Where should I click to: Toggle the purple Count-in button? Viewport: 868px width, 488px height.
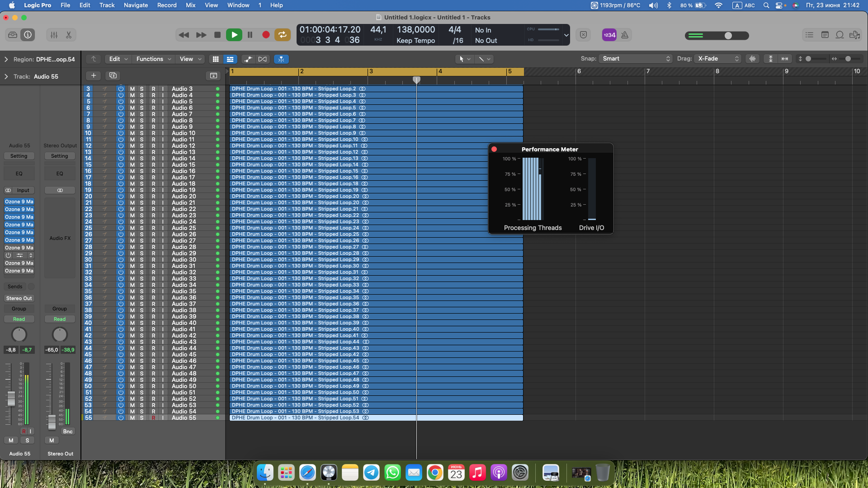pyautogui.click(x=609, y=35)
